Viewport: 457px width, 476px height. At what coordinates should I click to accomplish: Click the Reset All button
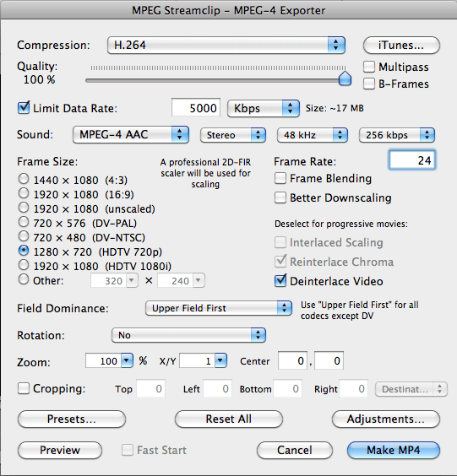[x=229, y=419]
